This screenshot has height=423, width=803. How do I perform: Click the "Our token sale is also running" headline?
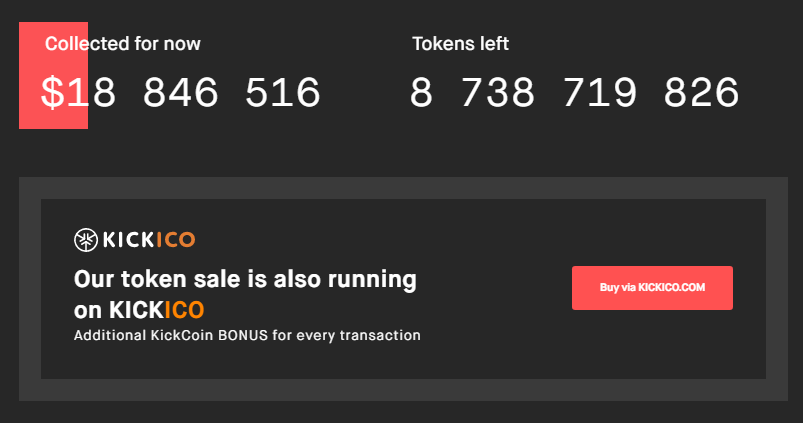tap(245, 280)
